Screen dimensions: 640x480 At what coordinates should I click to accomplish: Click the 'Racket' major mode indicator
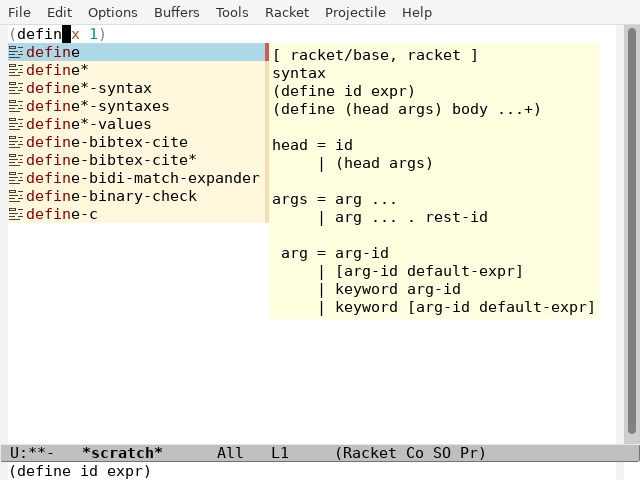click(x=369, y=453)
